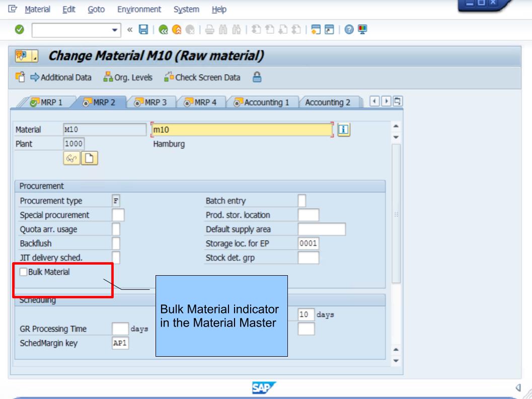This screenshot has height=399, width=532.
Task: Switch to Accounting 1 tab
Action: (x=262, y=102)
